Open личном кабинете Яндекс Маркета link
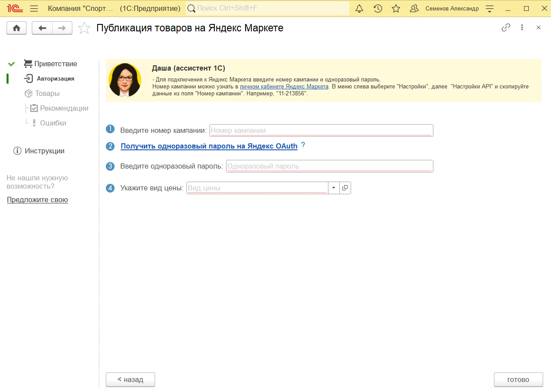This screenshot has height=392, width=551. point(284,86)
